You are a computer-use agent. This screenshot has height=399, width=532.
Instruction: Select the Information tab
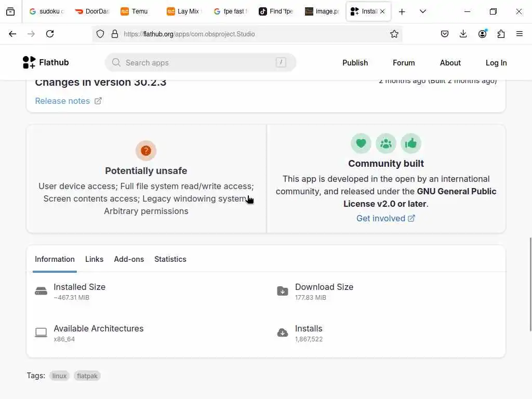55,259
